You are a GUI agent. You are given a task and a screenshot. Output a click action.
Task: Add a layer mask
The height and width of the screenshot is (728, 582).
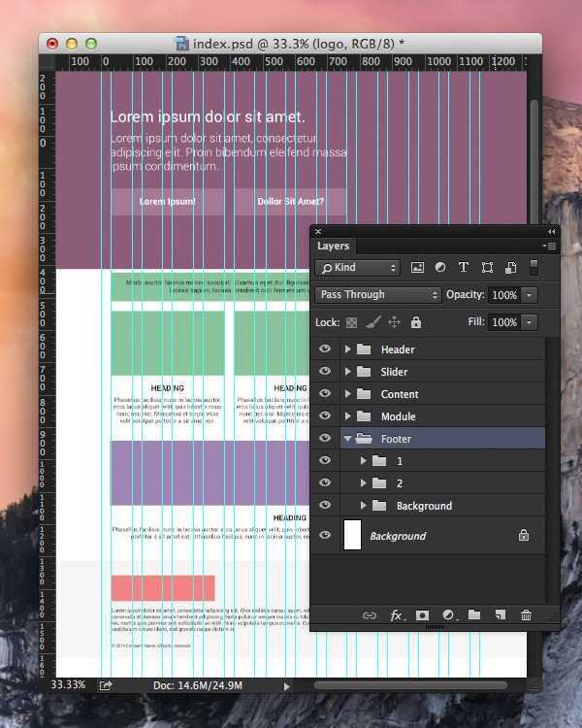coord(423,615)
